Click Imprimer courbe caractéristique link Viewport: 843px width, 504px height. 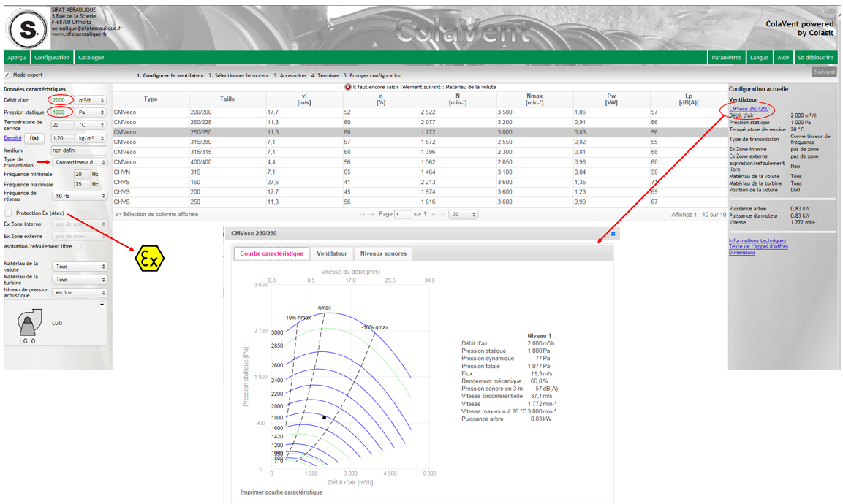(281, 492)
